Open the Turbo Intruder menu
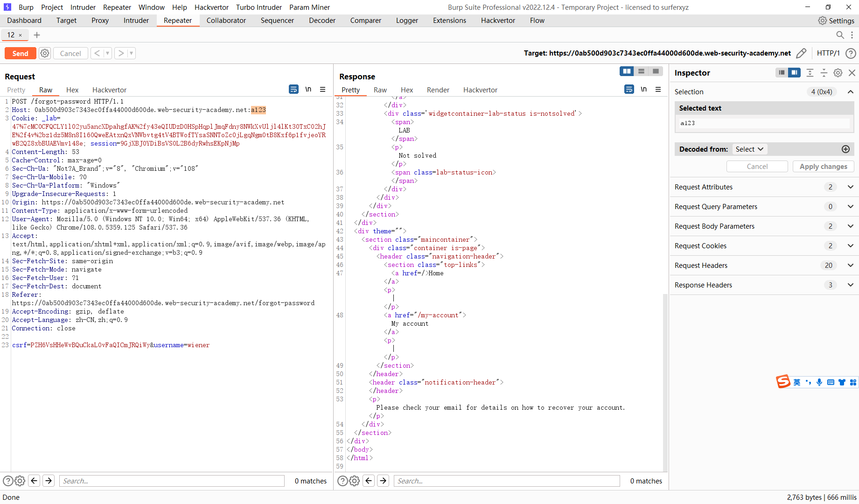Viewport: 859px width, 504px height. (x=258, y=7)
